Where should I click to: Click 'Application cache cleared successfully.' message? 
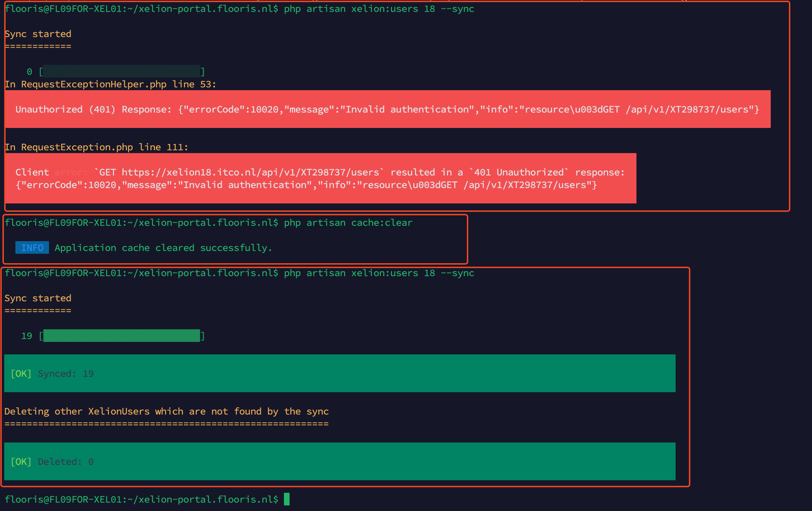tap(163, 248)
